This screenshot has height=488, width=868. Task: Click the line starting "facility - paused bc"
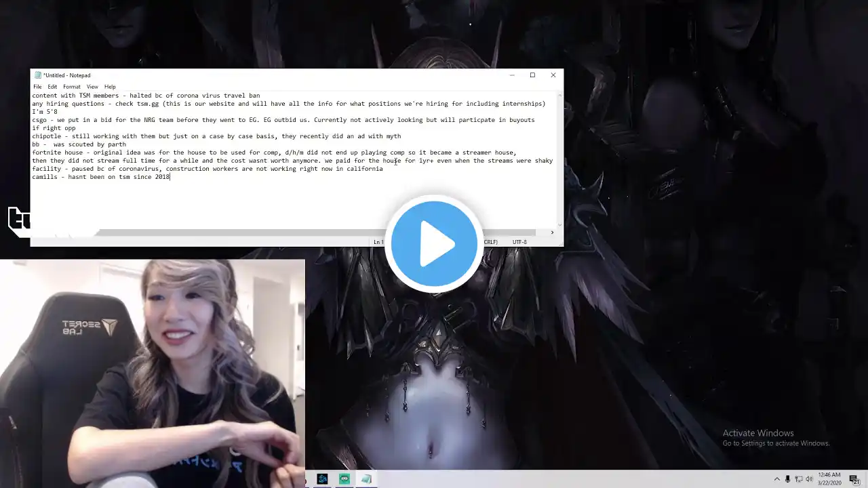point(208,169)
